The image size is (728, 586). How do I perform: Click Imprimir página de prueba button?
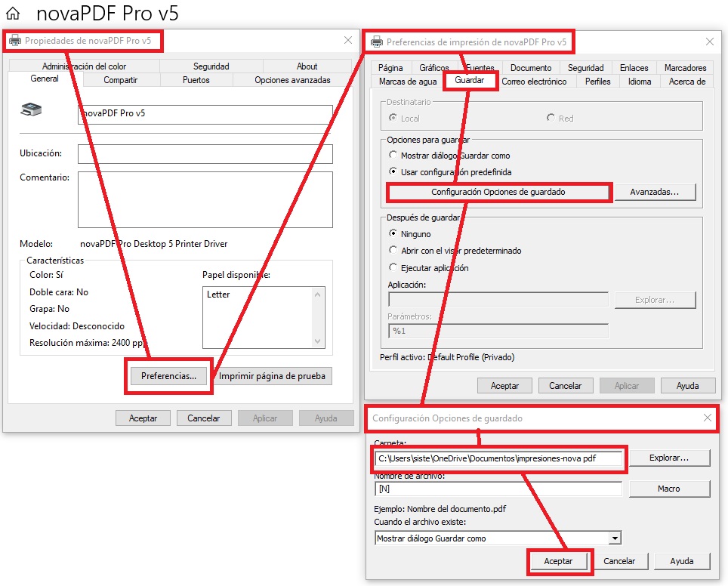(272, 375)
